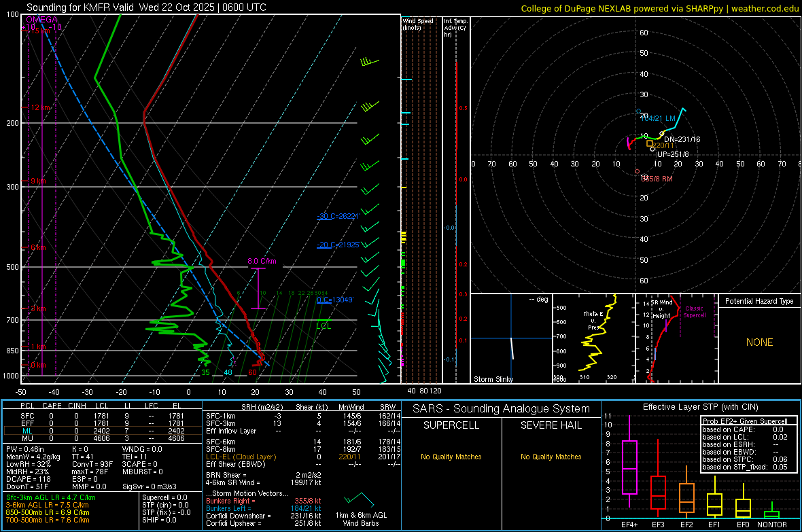The width and height of the screenshot is (802, 532).
Task: Click the 'Classic Supercell' annotation
Action: coord(695,312)
